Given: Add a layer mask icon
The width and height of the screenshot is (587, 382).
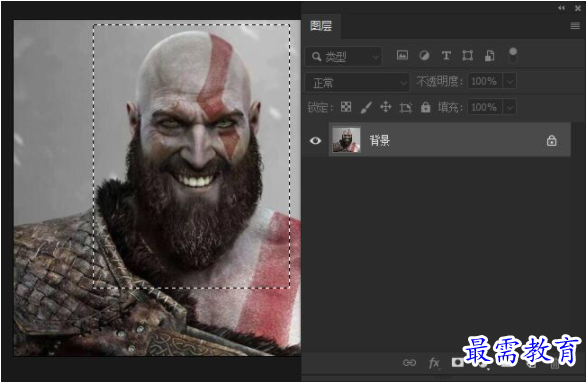Looking at the screenshot, I should 457,363.
